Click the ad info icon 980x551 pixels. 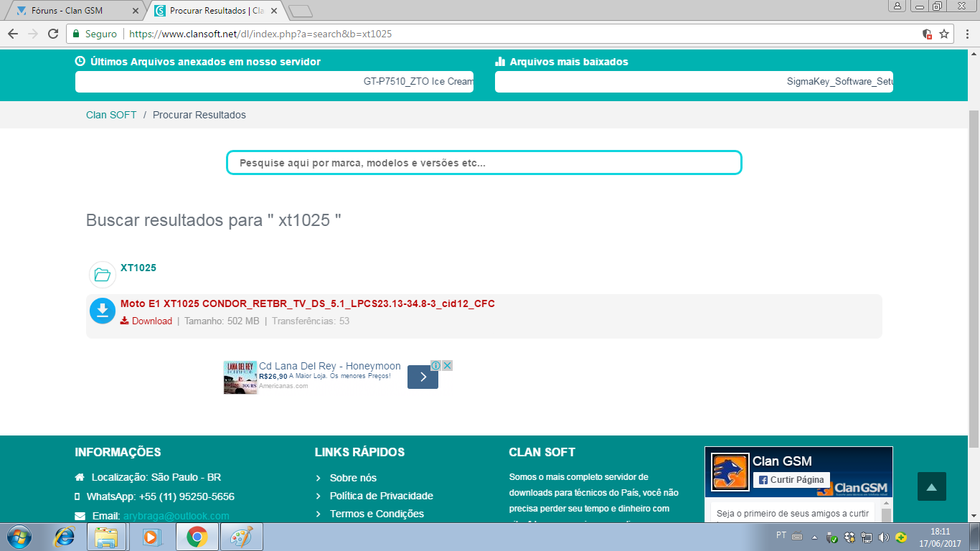click(x=435, y=365)
